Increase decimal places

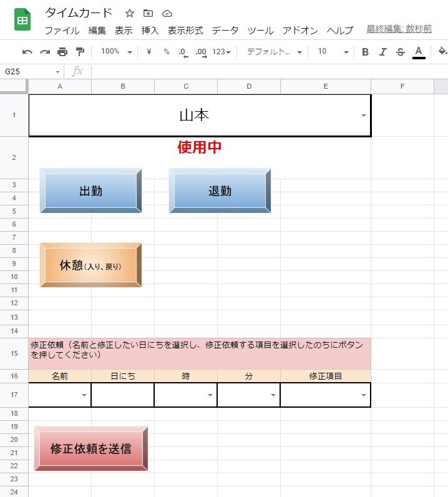tap(201, 52)
